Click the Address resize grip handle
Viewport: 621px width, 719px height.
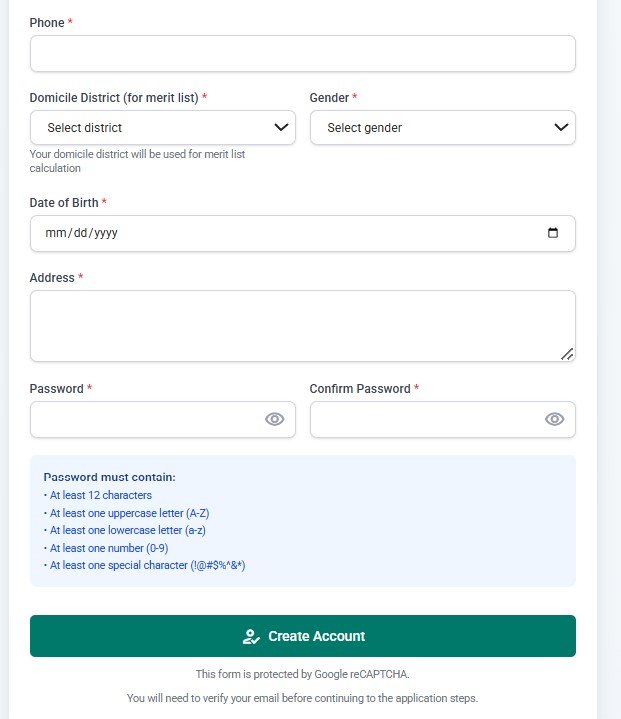pos(567,353)
